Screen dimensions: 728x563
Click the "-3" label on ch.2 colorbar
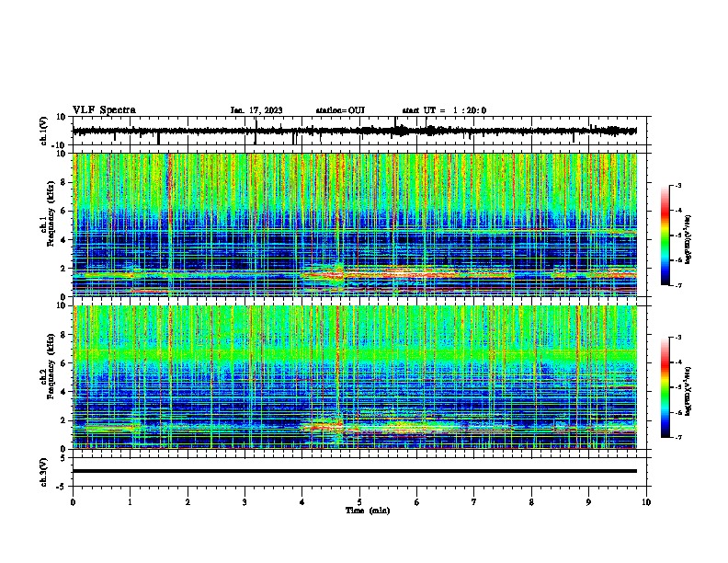[678, 338]
